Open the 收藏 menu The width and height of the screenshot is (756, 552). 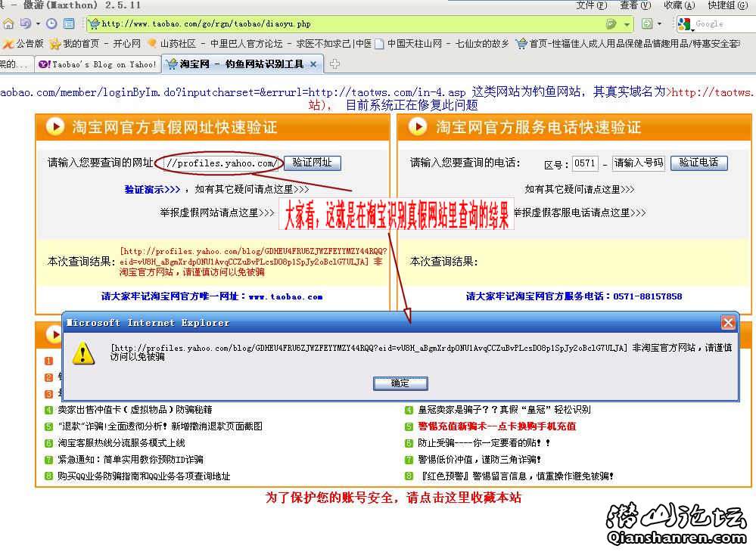pos(677,5)
